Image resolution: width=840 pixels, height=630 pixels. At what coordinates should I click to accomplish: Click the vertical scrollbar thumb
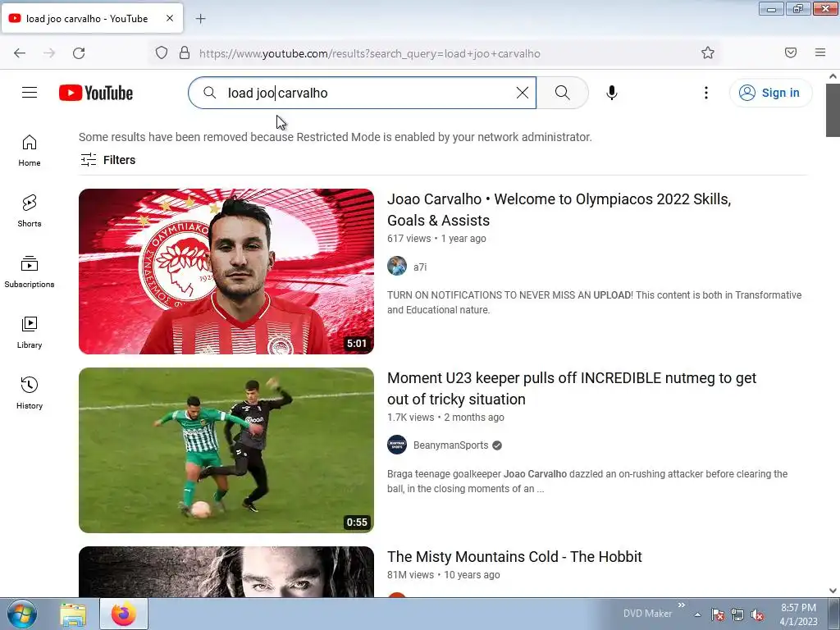[x=833, y=111]
